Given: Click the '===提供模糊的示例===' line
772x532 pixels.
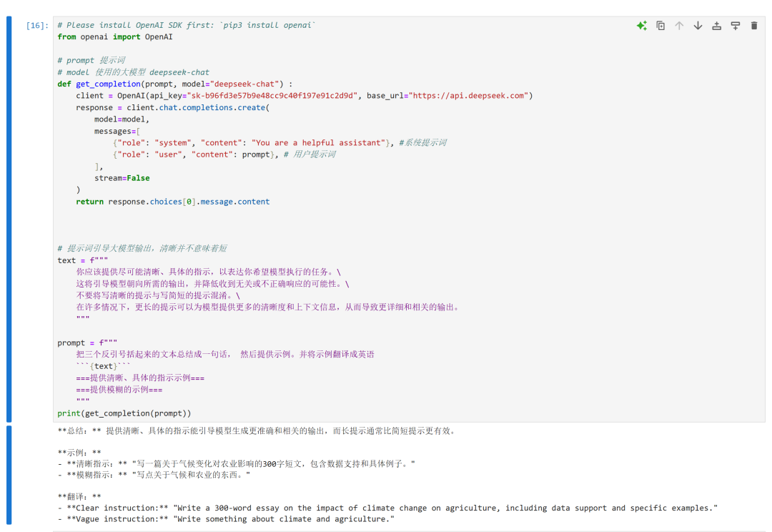Looking at the screenshot, I should [119, 390].
